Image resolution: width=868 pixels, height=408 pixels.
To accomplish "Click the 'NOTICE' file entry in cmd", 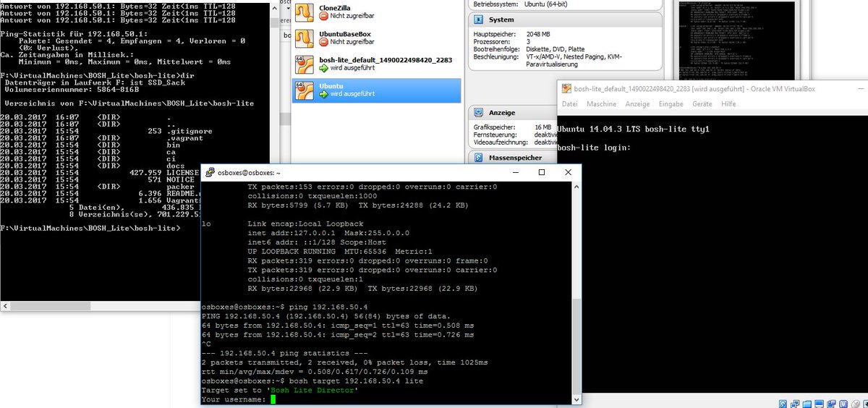I will pos(181,179).
